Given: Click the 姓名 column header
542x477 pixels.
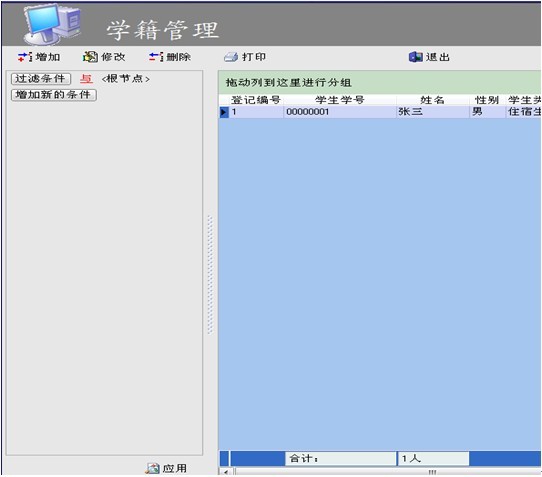Looking at the screenshot, I should click(x=432, y=100).
